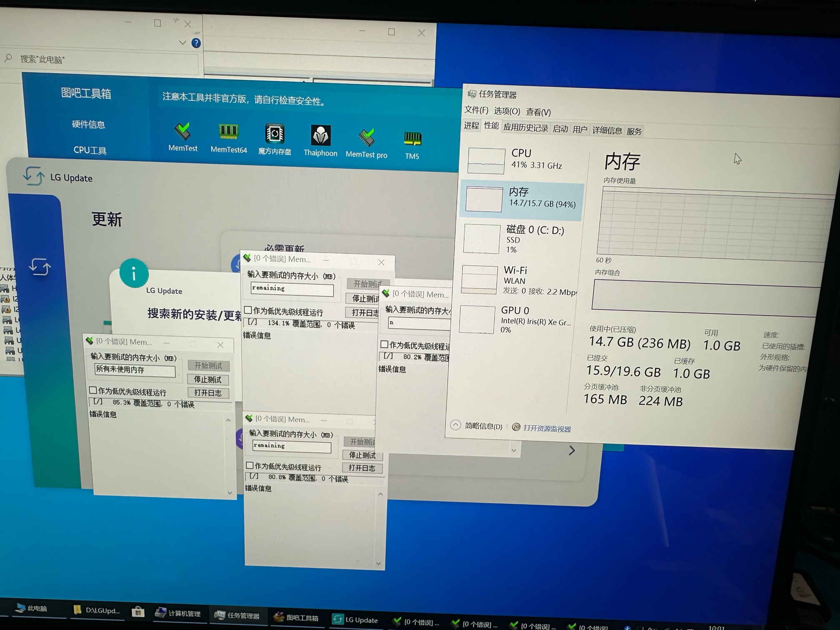Screen dimensions: 840x630
Task: Click the error info scrollbar in 85.3% MemTest
Action: pyautogui.click(x=229, y=456)
